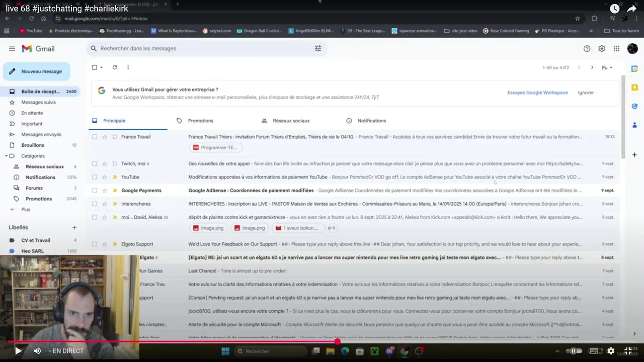Viewport: 644px width, 362px height.
Task: Collapse the Catégories section
Action: (6, 156)
